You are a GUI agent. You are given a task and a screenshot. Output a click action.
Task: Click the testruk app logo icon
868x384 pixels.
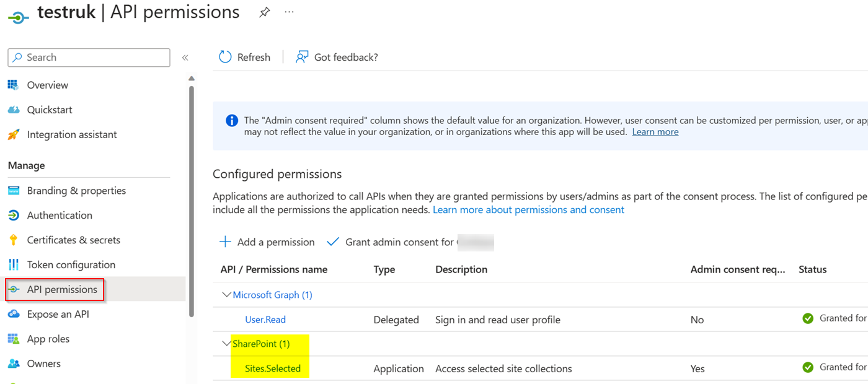coord(18,18)
